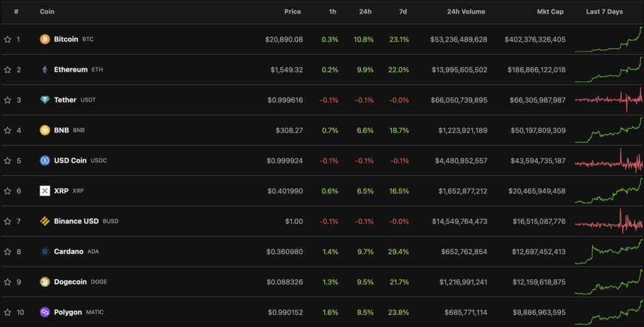Open Ethereum's 7-day sparkline chart

[609, 69]
